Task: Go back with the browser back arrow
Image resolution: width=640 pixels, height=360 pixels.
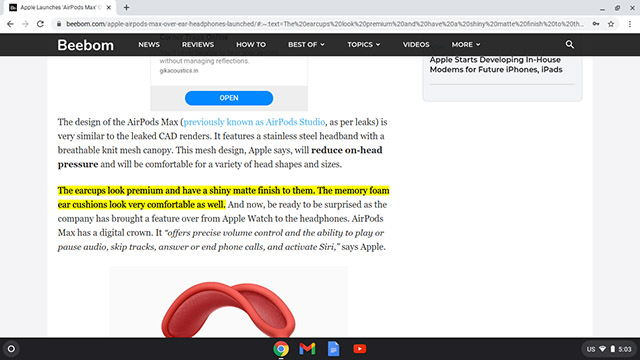Action: coord(10,24)
